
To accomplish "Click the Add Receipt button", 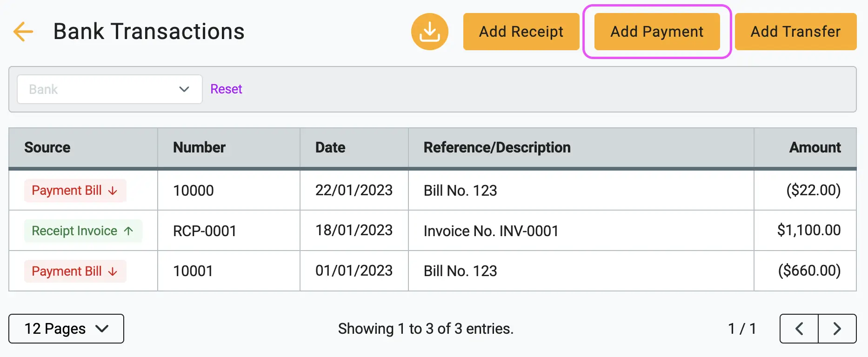I will pos(521,32).
